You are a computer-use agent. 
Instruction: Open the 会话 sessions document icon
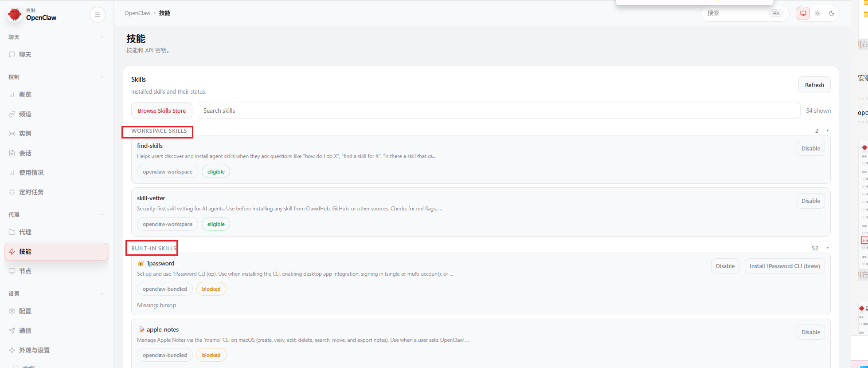[x=12, y=153]
